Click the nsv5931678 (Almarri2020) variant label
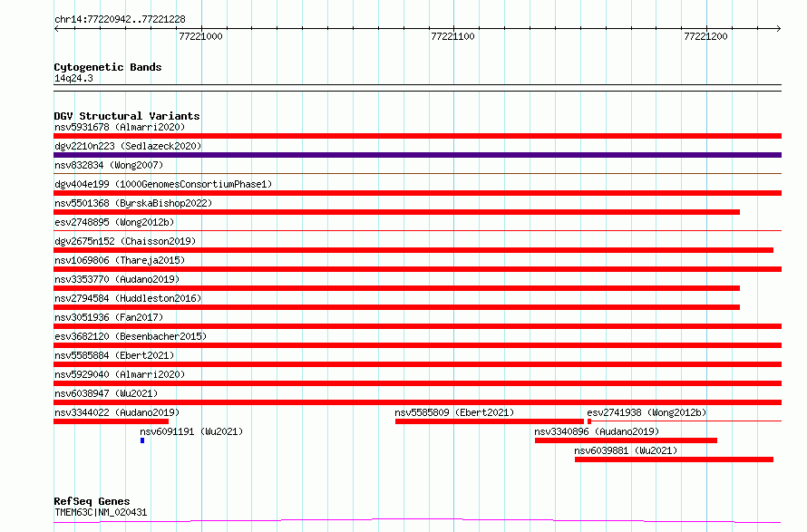807x532 pixels. pyautogui.click(x=120, y=127)
